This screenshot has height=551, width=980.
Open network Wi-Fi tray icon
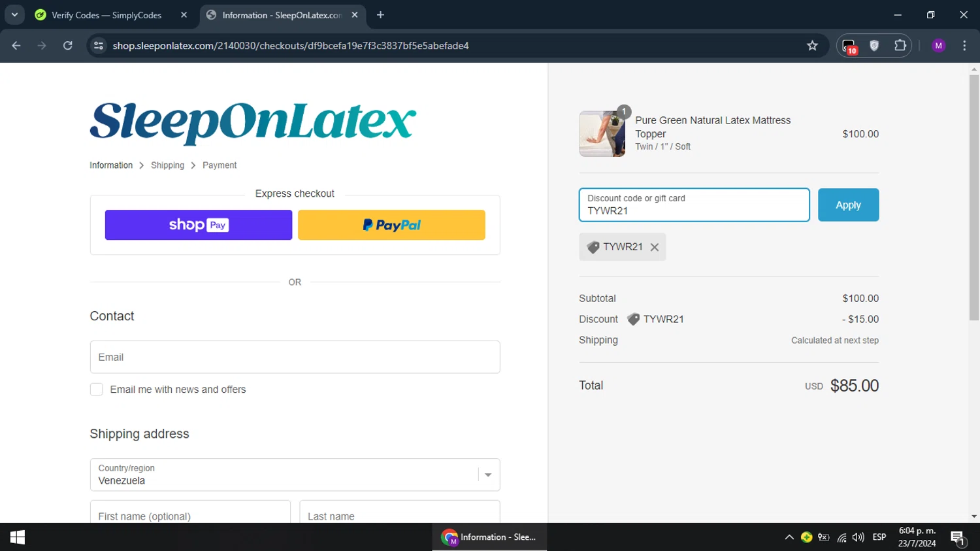point(841,537)
